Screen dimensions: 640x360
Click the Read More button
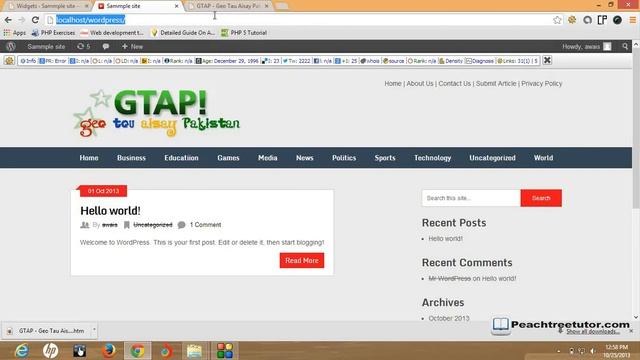coord(302,260)
